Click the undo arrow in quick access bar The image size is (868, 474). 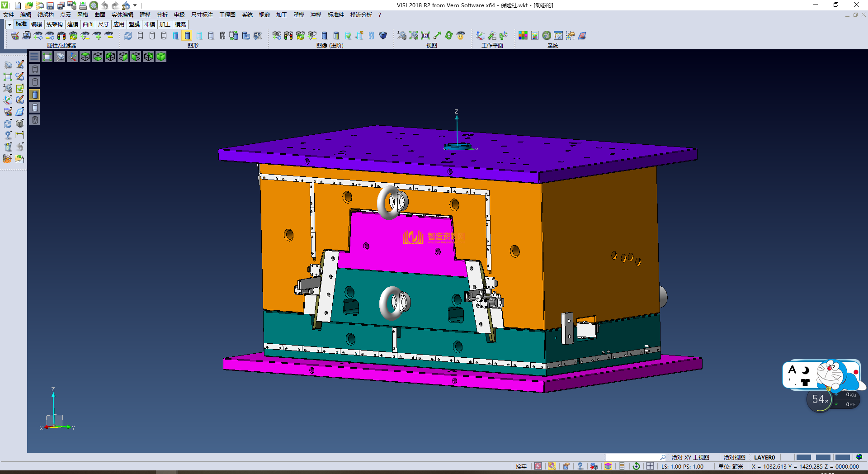tap(105, 5)
